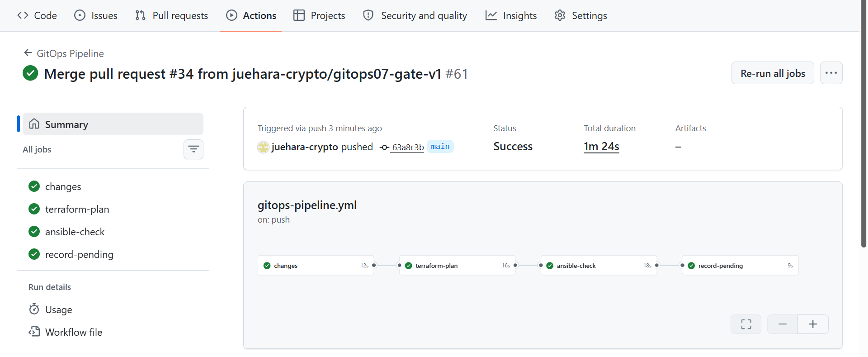
Task: Click the changes node in workflow graph
Action: (316, 266)
